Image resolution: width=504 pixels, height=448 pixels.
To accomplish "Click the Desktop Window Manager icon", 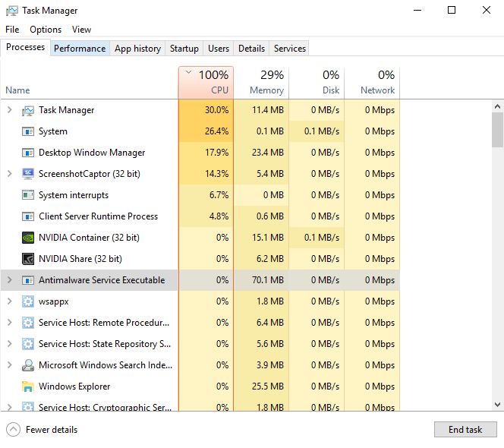I will (x=28, y=153).
